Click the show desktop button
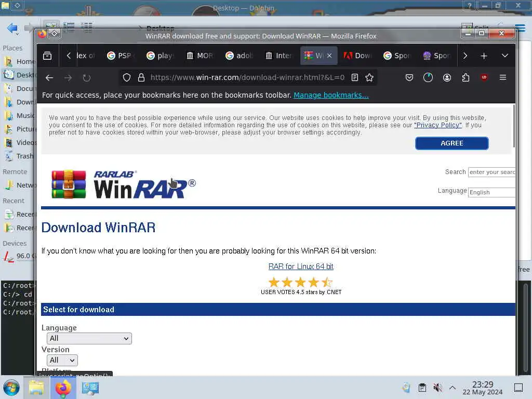532x399 pixels. (x=518, y=388)
